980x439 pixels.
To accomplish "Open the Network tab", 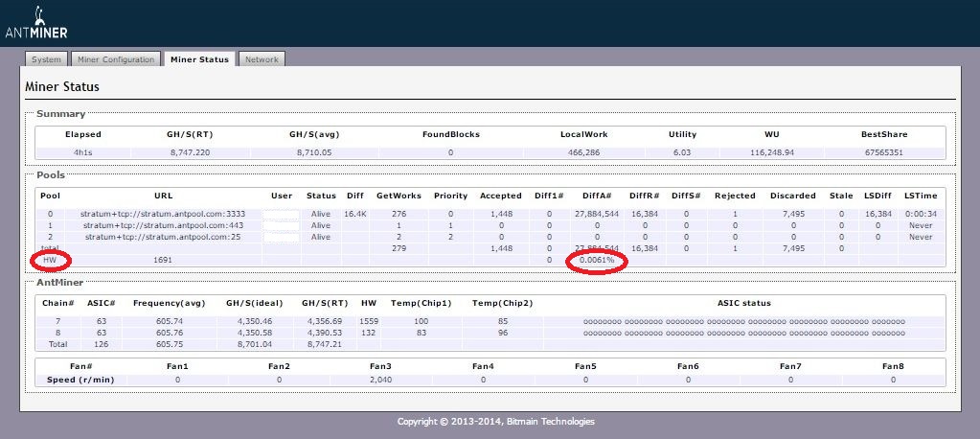I will 262,59.
